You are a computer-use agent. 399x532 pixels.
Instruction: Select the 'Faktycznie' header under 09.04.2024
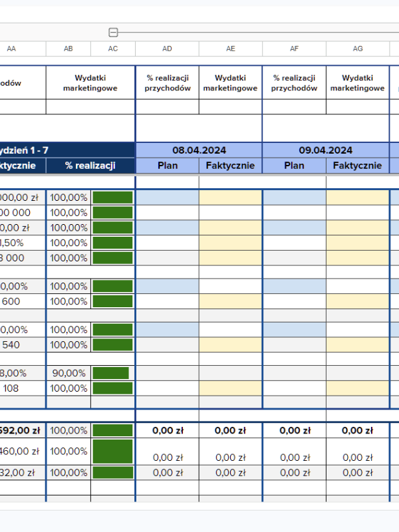point(358,166)
